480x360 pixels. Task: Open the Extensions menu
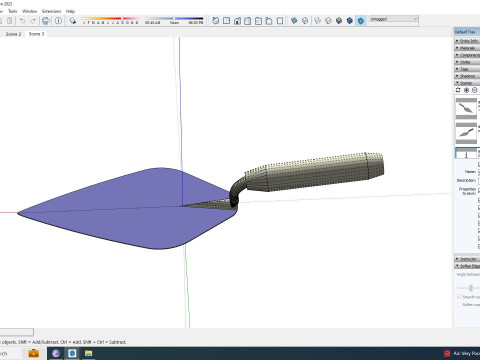(51, 11)
